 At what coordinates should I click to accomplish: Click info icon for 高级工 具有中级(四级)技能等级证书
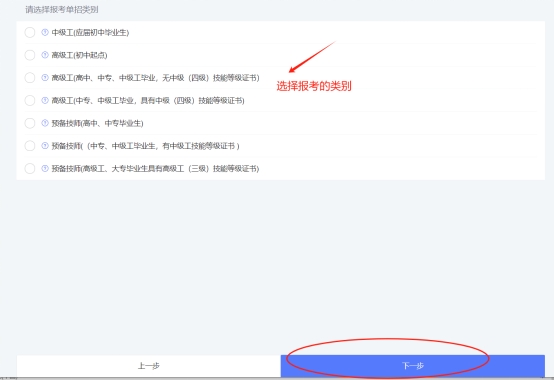coord(45,100)
